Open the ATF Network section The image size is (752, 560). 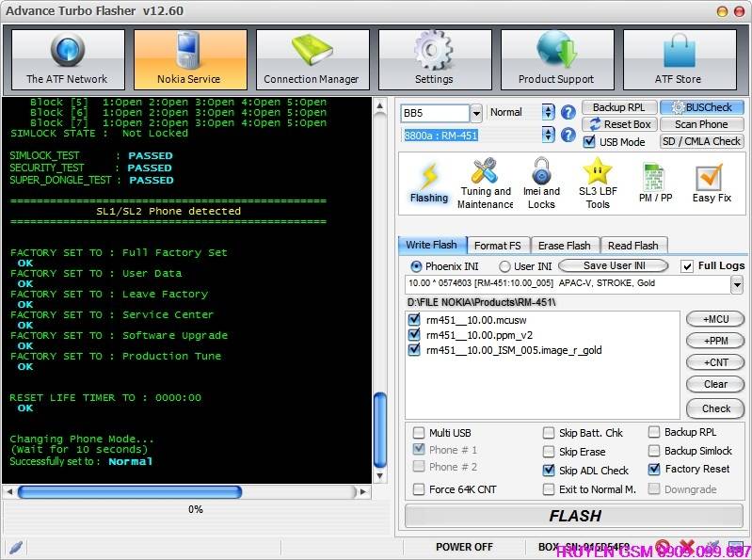point(68,59)
